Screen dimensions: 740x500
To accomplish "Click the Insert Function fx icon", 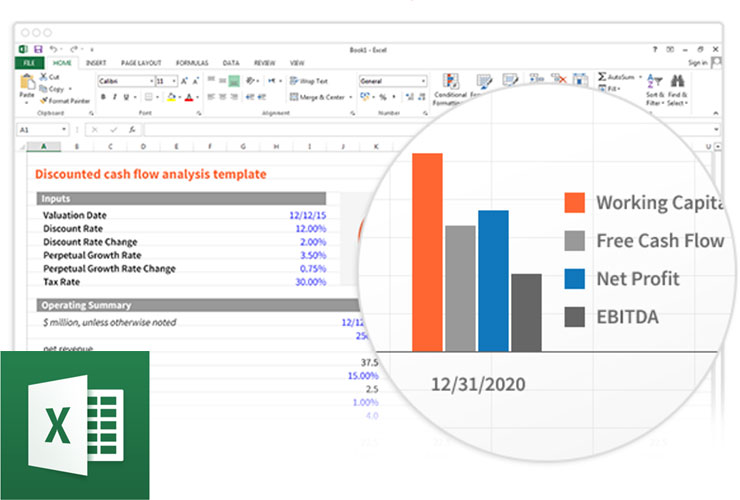I will pyautogui.click(x=132, y=129).
